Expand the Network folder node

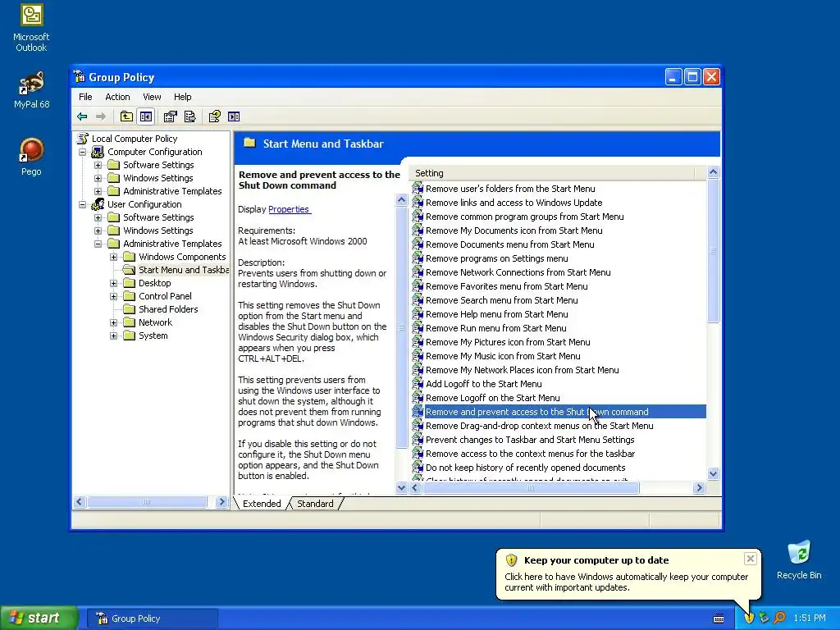(x=113, y=322)
